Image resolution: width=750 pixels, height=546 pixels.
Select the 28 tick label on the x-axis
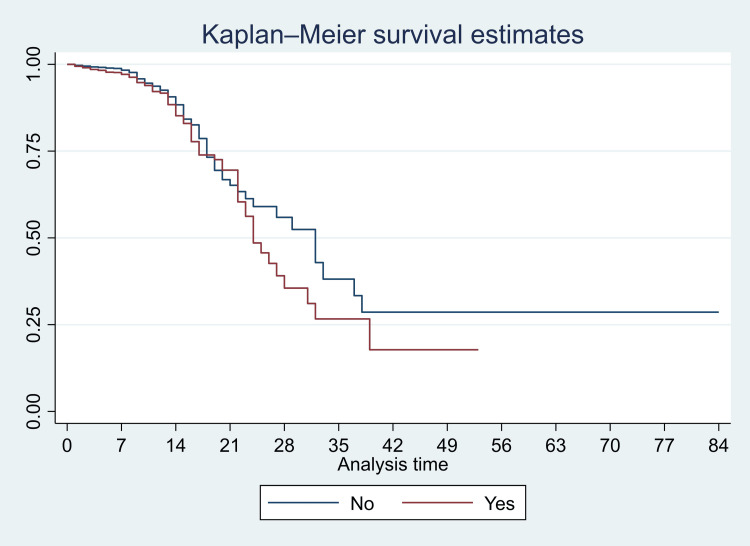(284, 446)
